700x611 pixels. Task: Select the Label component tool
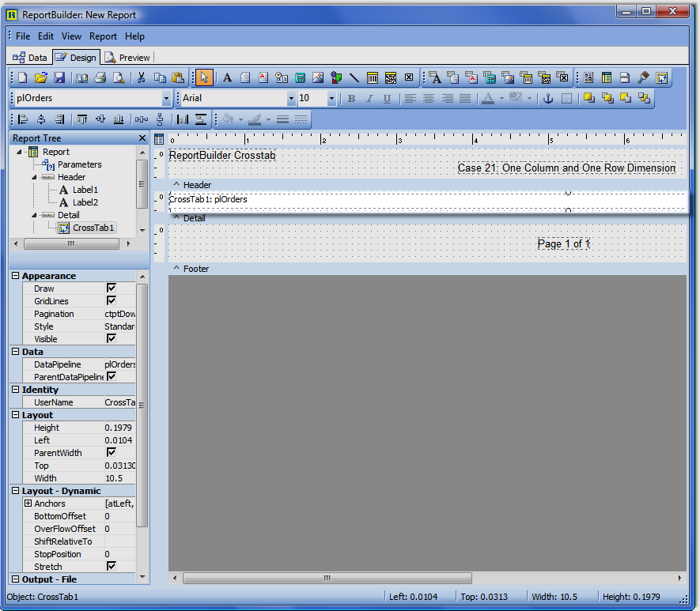click(x=227, y=78)
